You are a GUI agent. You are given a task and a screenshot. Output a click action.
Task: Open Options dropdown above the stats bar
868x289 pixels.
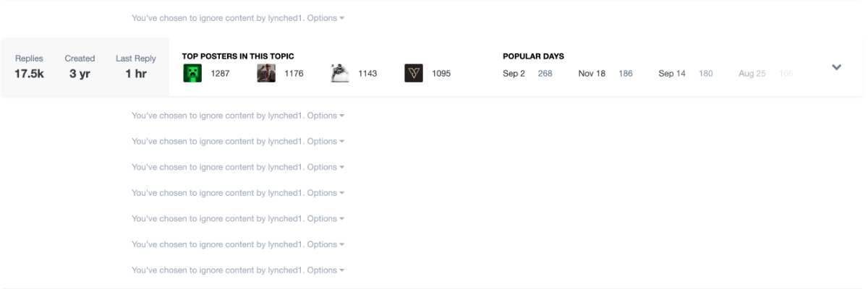pos(325,18)
